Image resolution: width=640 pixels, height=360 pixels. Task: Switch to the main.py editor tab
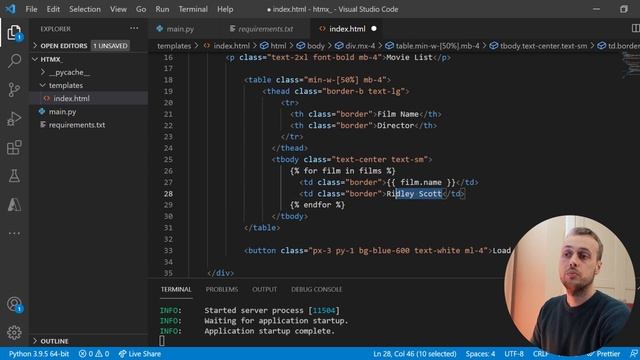coord(180,29)
